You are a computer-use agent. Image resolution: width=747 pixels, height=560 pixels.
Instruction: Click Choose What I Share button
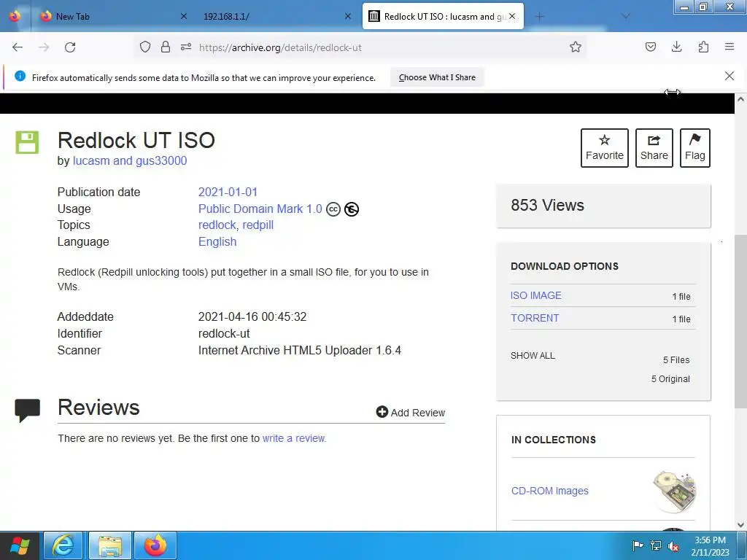[437, 77]
